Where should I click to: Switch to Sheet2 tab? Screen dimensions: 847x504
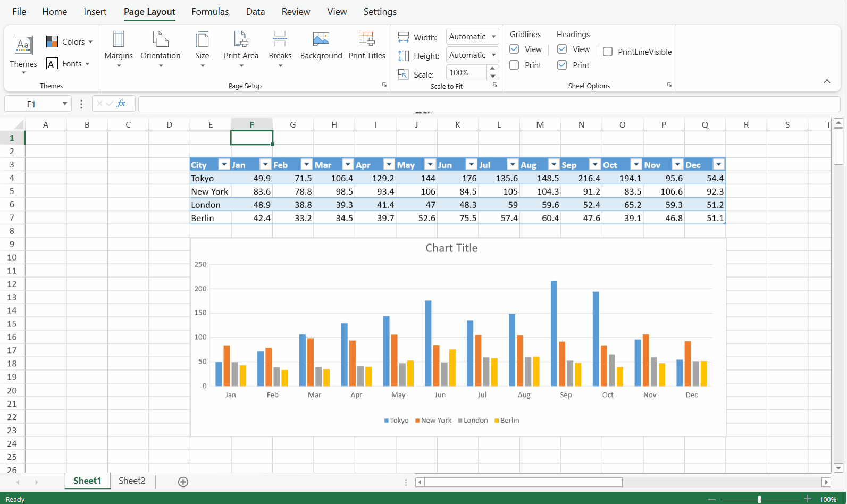[x=132, y=481]
